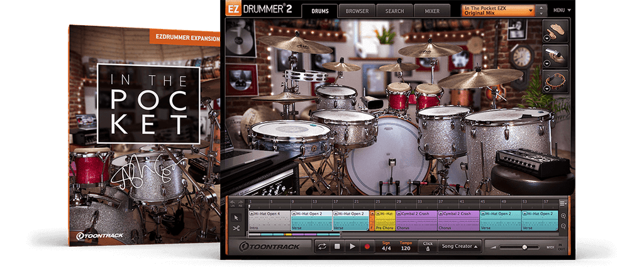Click the 4/4 time signature field
The image size is (644, 277).
point(386,246)
